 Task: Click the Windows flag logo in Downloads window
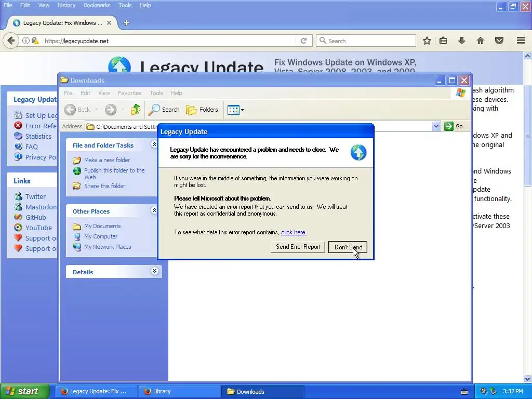[x=460, y=92]
